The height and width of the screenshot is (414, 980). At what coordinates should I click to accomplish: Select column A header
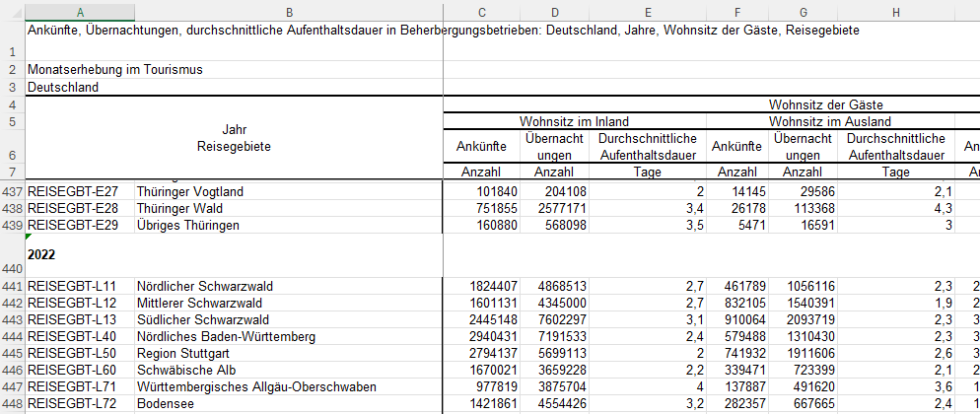click(x=80, y=11)
